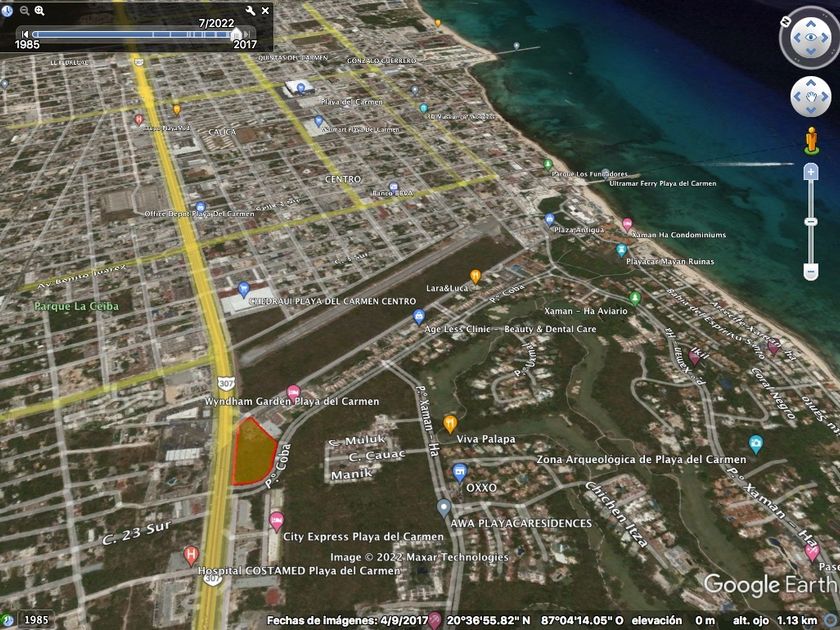Click the eye center of look joystick
Image resolution: width=840 pixels, height=630 pixels.
(811, 38)
